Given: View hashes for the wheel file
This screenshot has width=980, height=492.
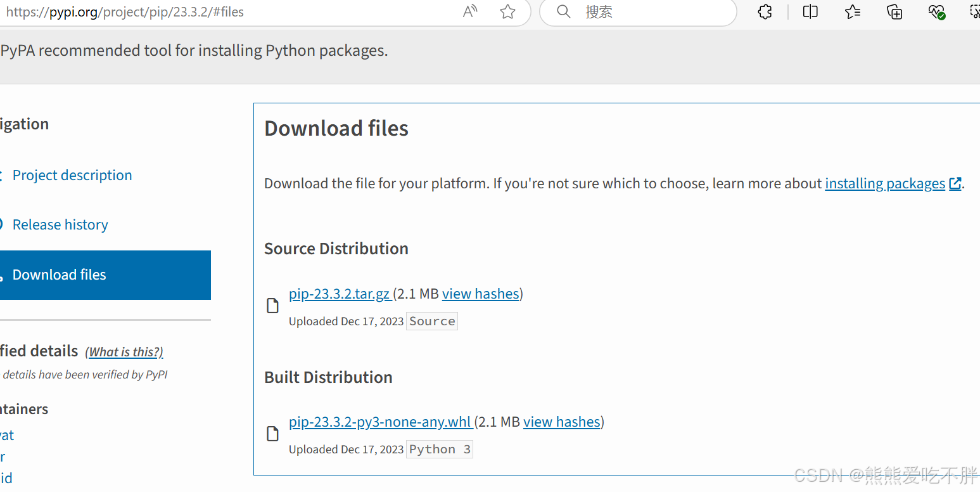Looking at the screenshot, I should tap(562, 422).
